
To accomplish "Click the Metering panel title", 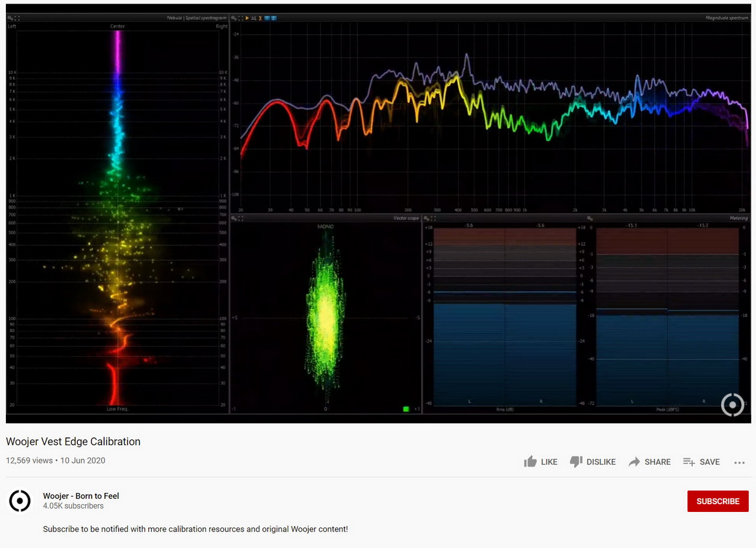I will 739,218.
